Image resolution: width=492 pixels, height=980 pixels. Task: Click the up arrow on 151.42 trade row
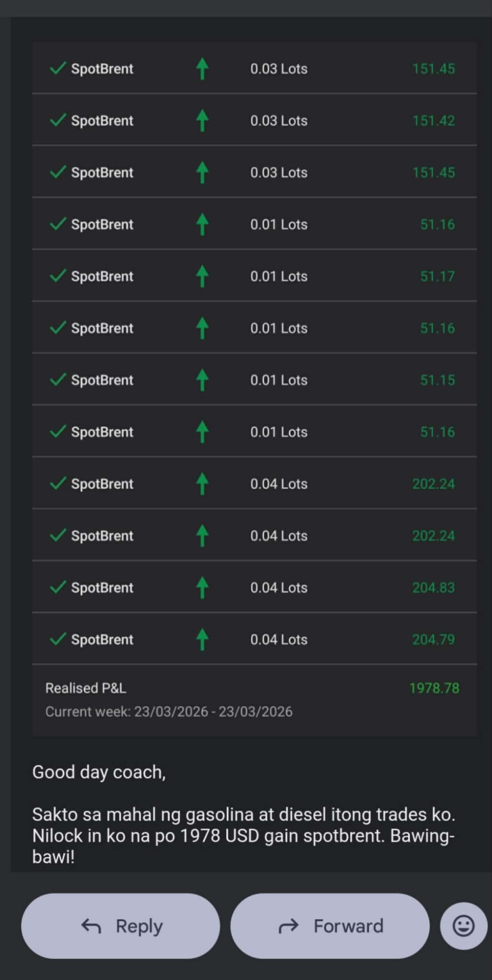[202, 120]
